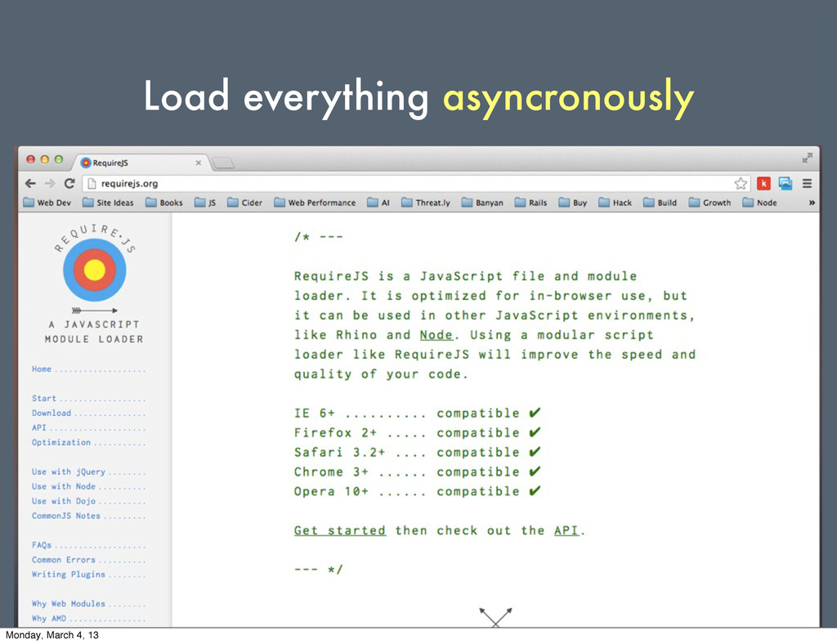The width and height of the screenshot is (837, 644).
Task: Click the browser forward arrow
Action: click(50, 184)
